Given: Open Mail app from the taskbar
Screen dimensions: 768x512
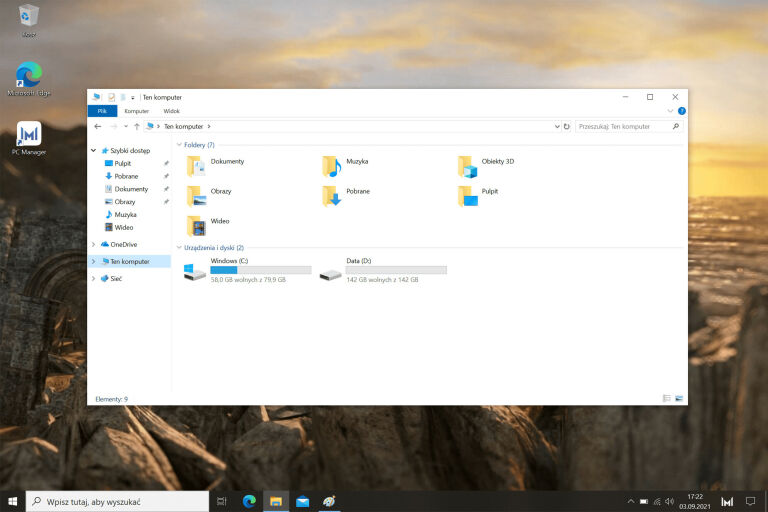Looking at the screenshot, I should (303, 501).
